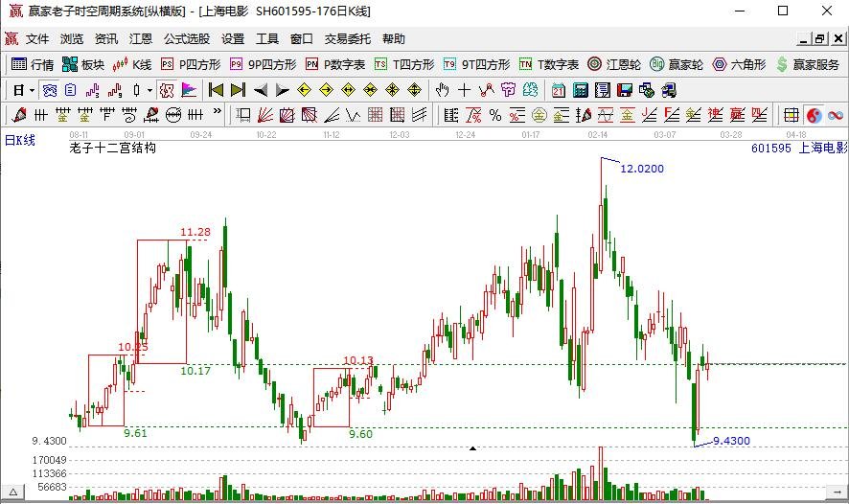Open the 赢家轮 wheel tool
849x504 pixels.
coord(677,64)
